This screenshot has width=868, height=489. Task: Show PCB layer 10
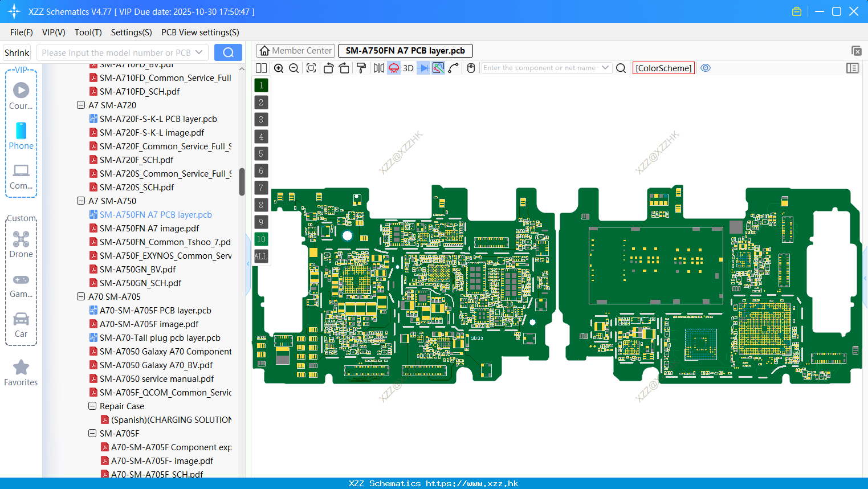click(x=261, y=239)
